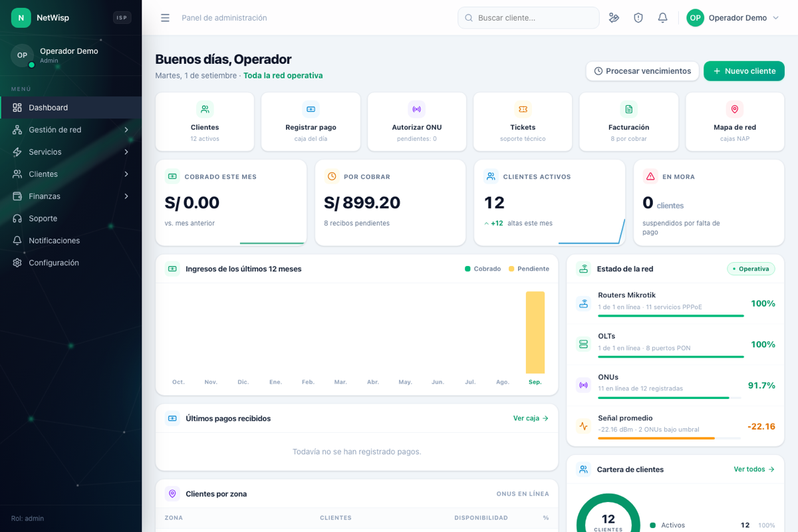798x532 pixels.
Task: Open the notifications bell in top bar
Action: 662,18
